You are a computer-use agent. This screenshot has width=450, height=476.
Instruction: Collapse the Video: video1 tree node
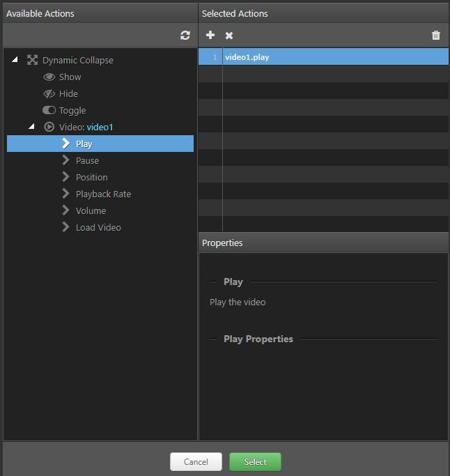click(31, 126)
